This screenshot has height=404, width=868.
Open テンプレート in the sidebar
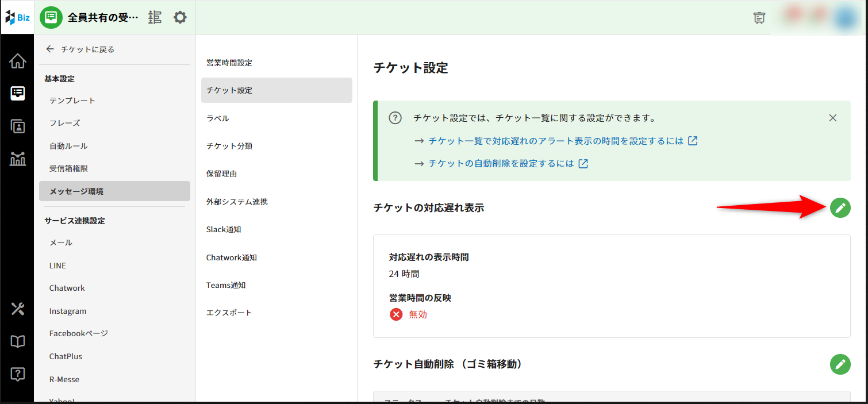tap(72, 101)
